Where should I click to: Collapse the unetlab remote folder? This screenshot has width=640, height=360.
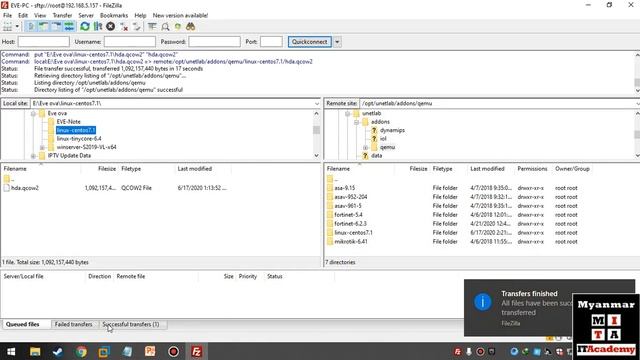pos(347,113)
